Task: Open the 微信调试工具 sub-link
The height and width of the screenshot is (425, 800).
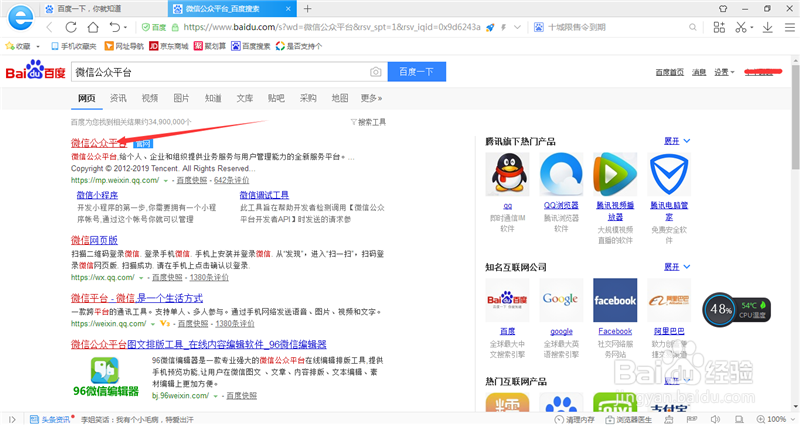Action: coord(264,195)
